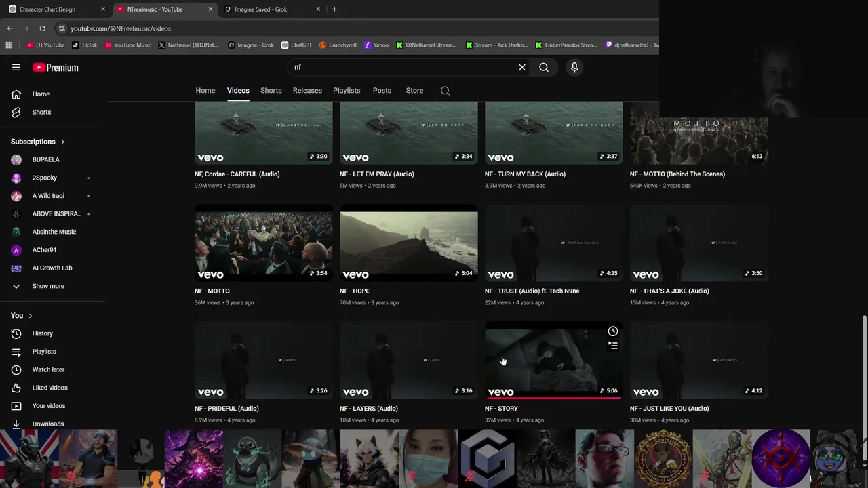Switch to the channel Home tab
Viewport: 868px width, 488px height.
point(205,91)
